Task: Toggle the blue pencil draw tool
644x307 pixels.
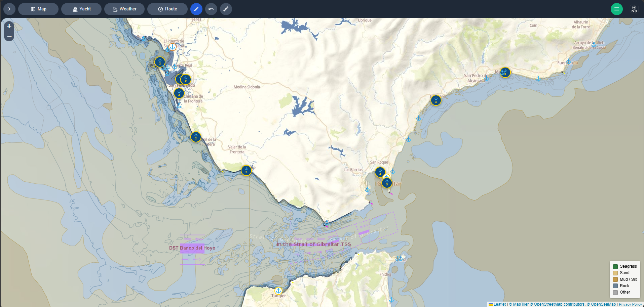Action: tap(196, 9)
